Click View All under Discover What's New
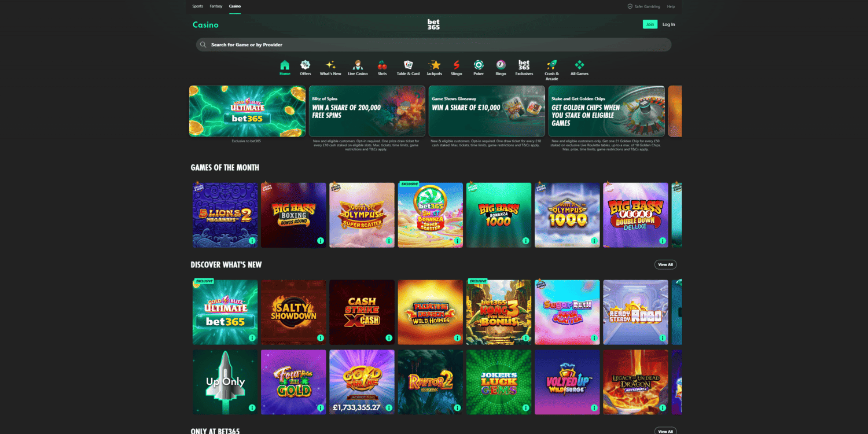 pyautogui.click(x=665, y=264)
